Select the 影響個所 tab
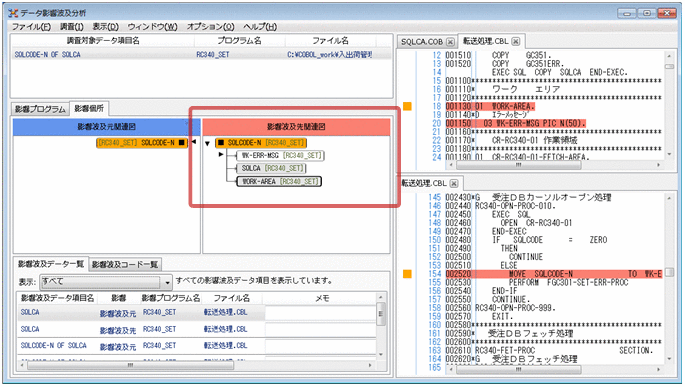This screenshot has height=387, width=685. click(89, 108)
